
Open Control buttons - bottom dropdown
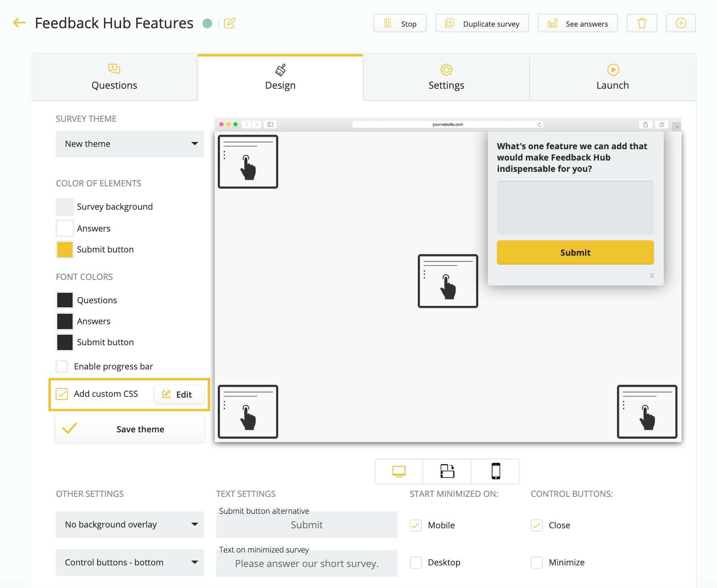tap(130, 563)
